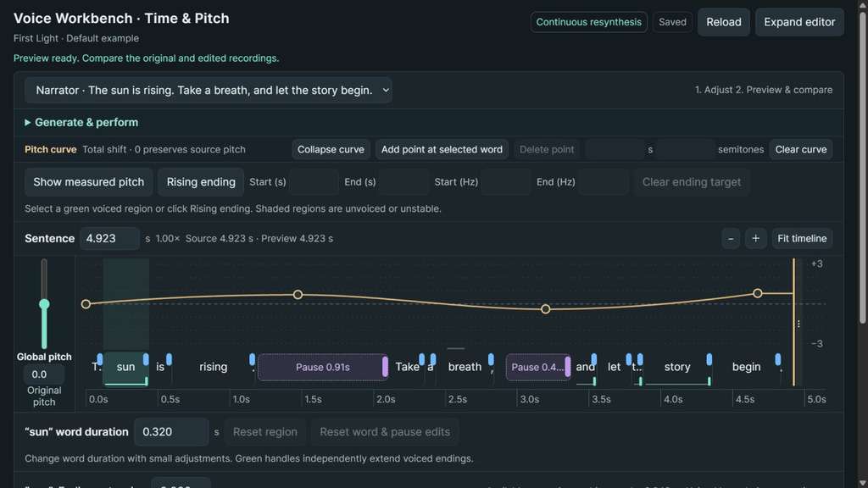Click purple handle of Pause 0.4... block
Image resolution: width=868 pixels, height=488 pixels.
tap(567, 368)
